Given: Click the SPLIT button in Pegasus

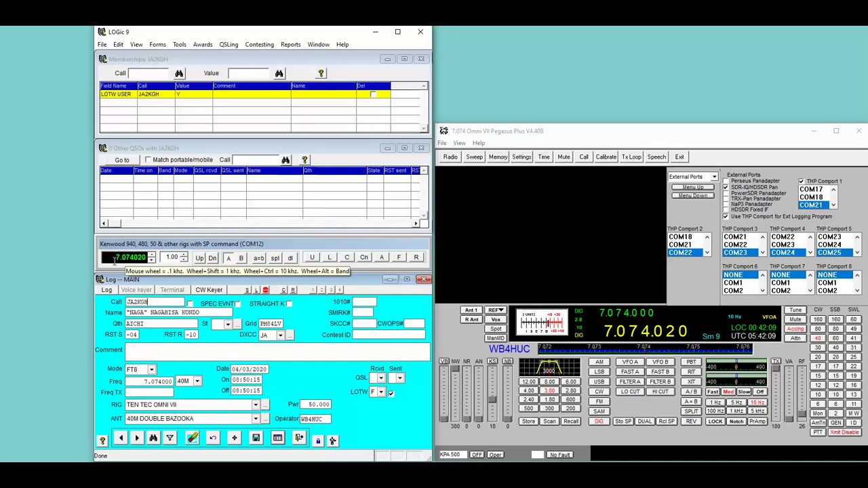Looking at the screenshot, I should [691, 411].
